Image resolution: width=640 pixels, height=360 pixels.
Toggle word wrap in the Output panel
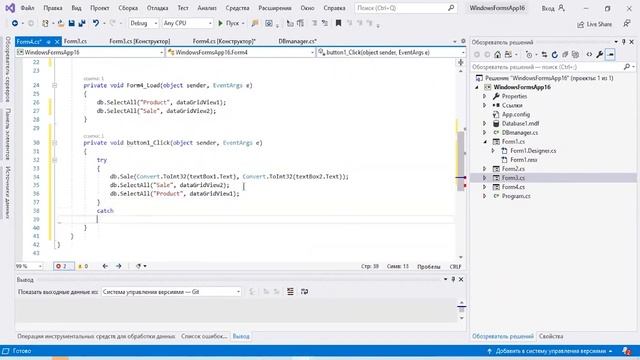(x=304, y=291)
